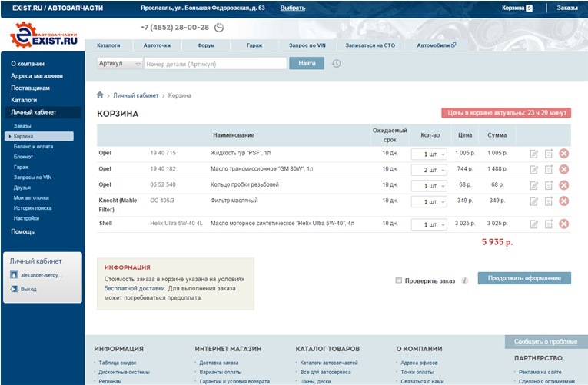This screenshot has height=385, width=588.
Task: Select Личный кабинет in sidebar
Action: click(x=42, y=112)
